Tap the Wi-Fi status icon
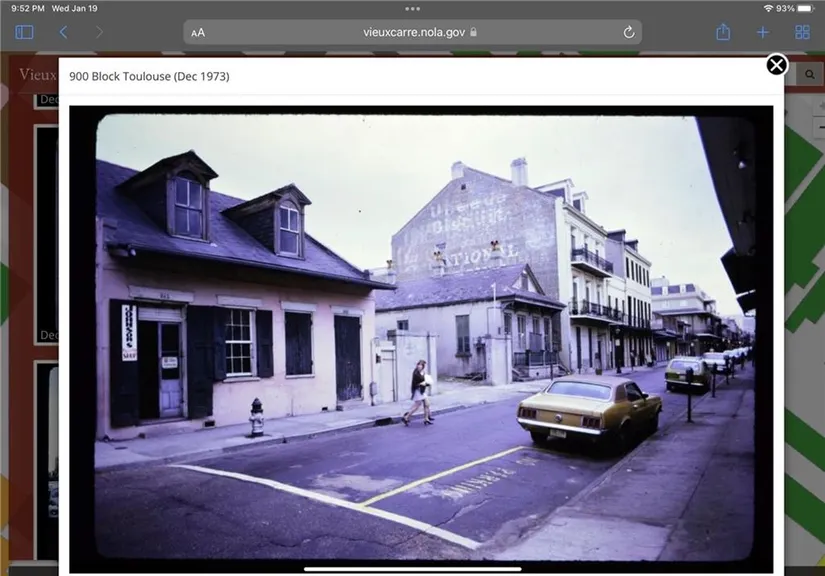Viewport: 825px width, 576px height. 767,8
